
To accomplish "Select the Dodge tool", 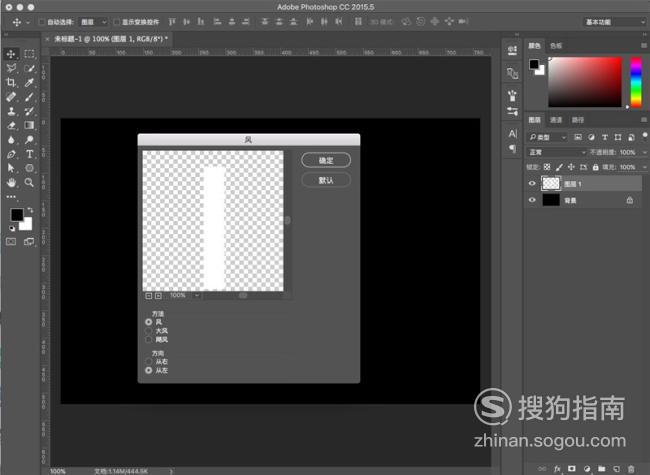I will 29,140.
